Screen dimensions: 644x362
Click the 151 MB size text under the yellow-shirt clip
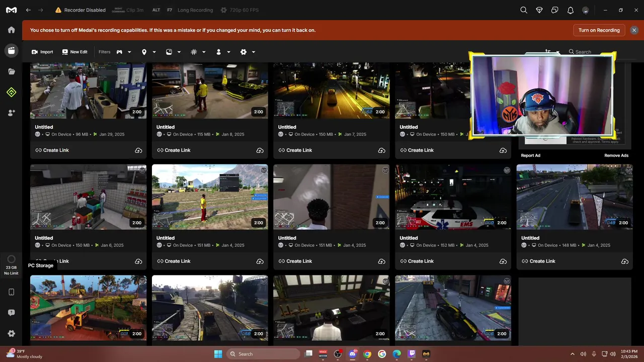tap(204, 245)
